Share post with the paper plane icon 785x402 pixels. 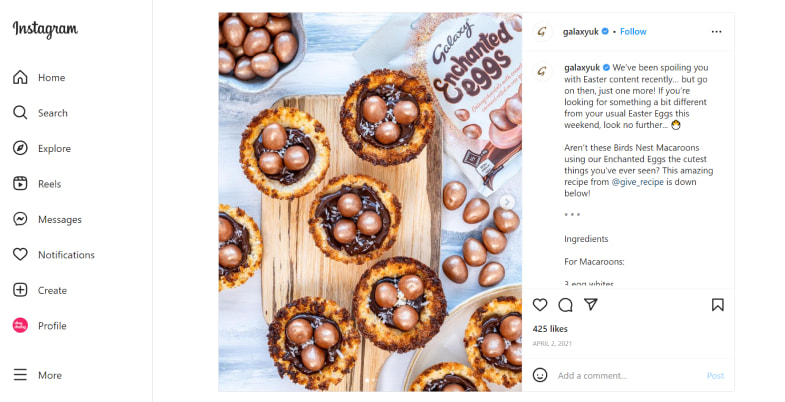(591, 305)
